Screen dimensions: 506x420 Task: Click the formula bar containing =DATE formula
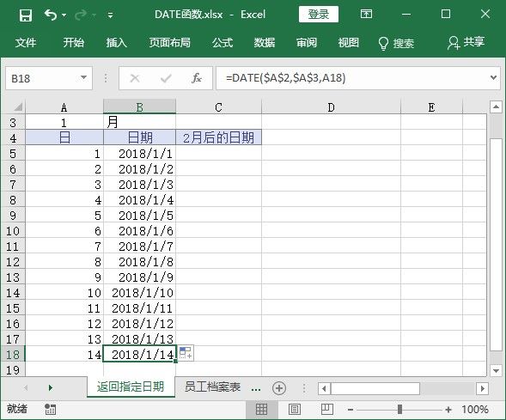[x=351, y=78]
